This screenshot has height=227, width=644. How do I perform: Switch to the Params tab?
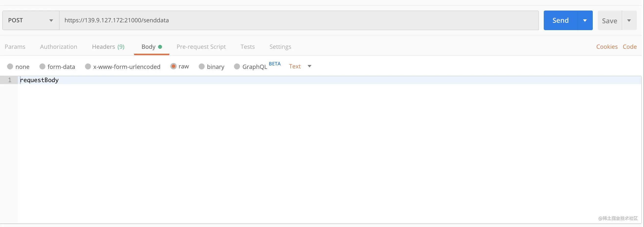(x=15, y=47)
